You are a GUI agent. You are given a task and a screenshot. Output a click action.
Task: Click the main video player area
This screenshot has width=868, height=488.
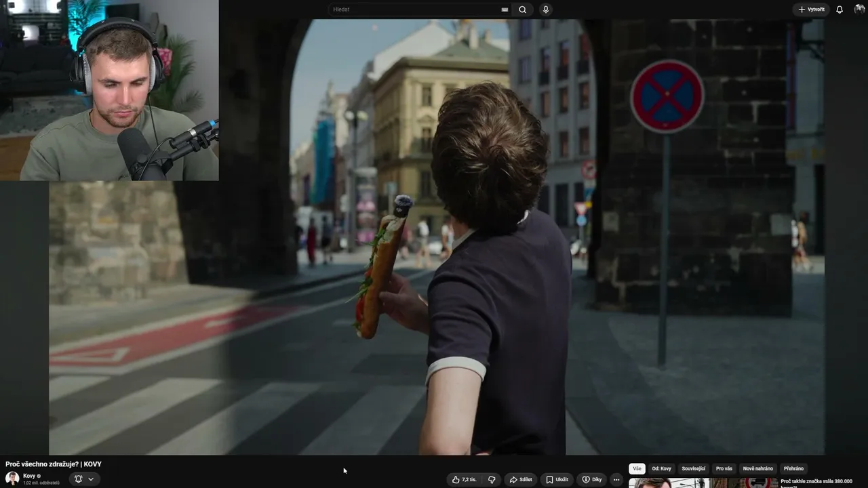pyautogui.click(x=437, y=237)
